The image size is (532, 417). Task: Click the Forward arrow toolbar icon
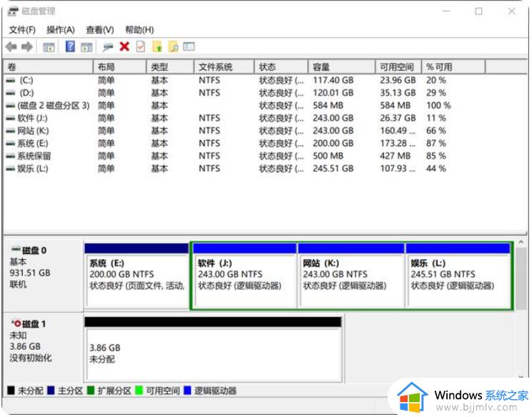[x=27, y=46]
